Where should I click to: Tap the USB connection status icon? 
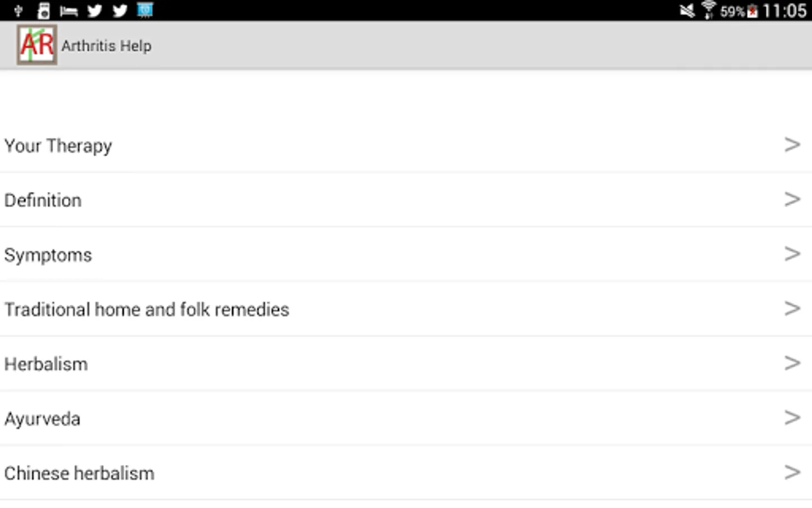coord(18,11)
